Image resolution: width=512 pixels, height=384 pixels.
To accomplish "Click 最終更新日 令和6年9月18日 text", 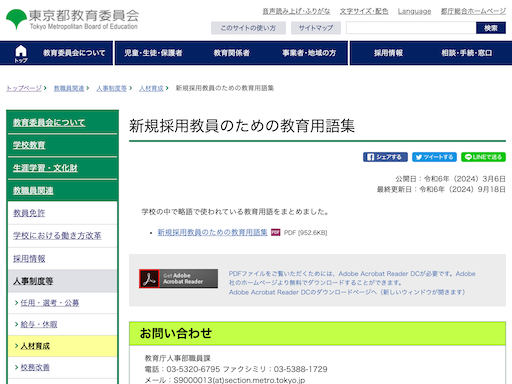I will pos(441,189).
